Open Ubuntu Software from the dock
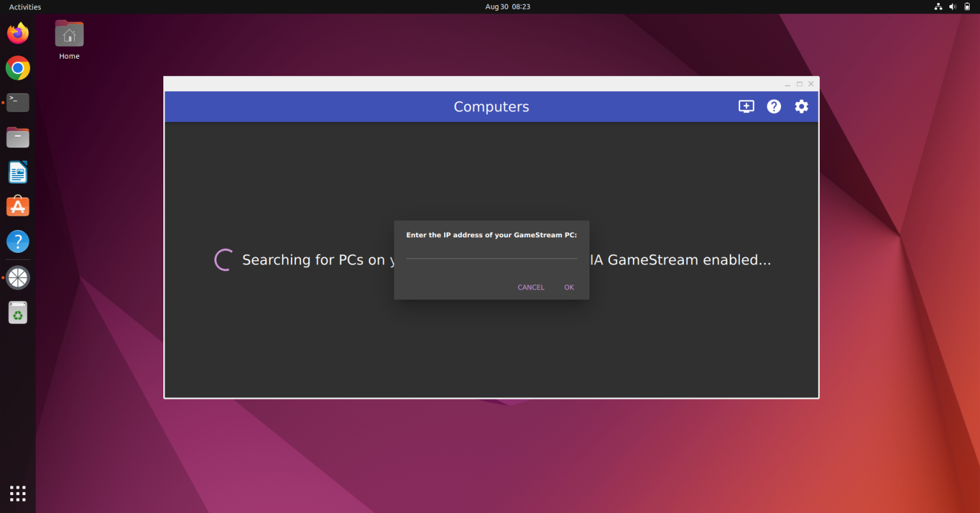Viewport: 980px width, 513px height. click(x=17, y=206)
